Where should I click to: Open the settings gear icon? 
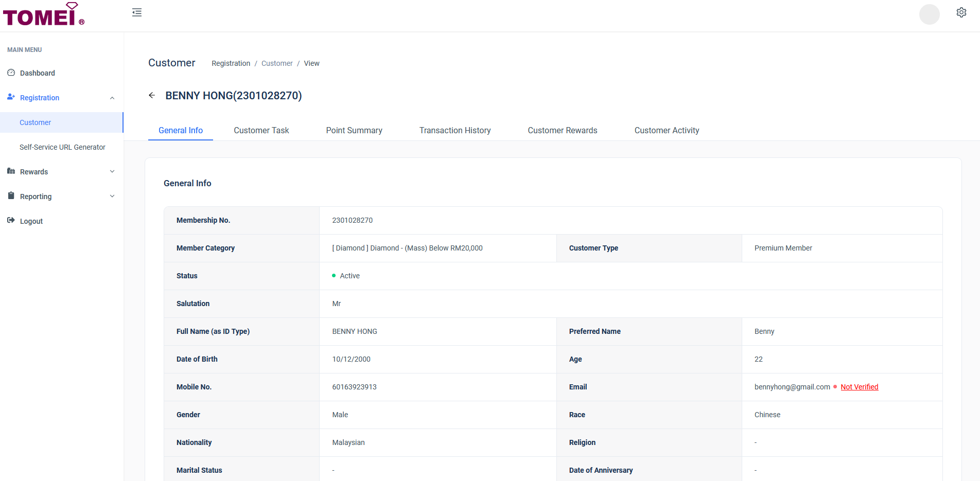pos(961,12)
